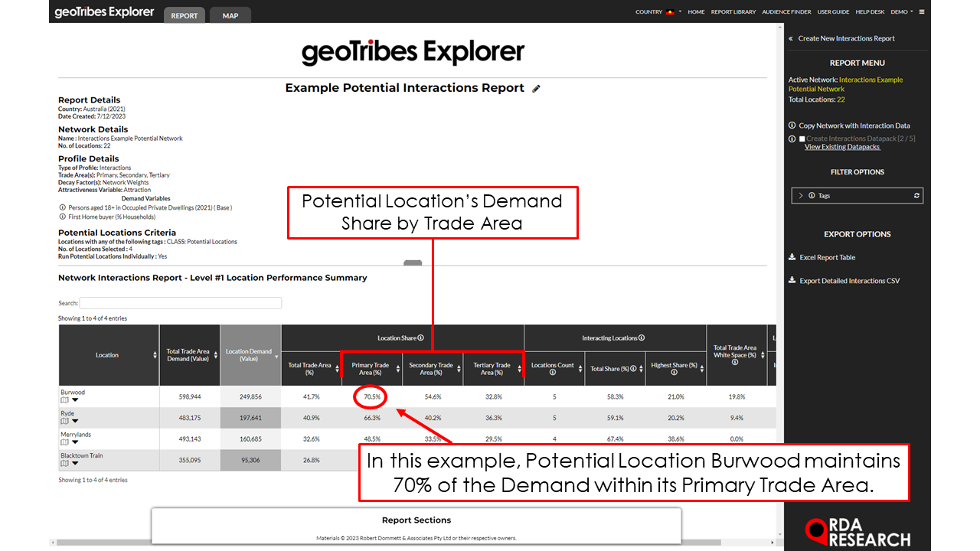Click into the table Search field

click(181, 303)
